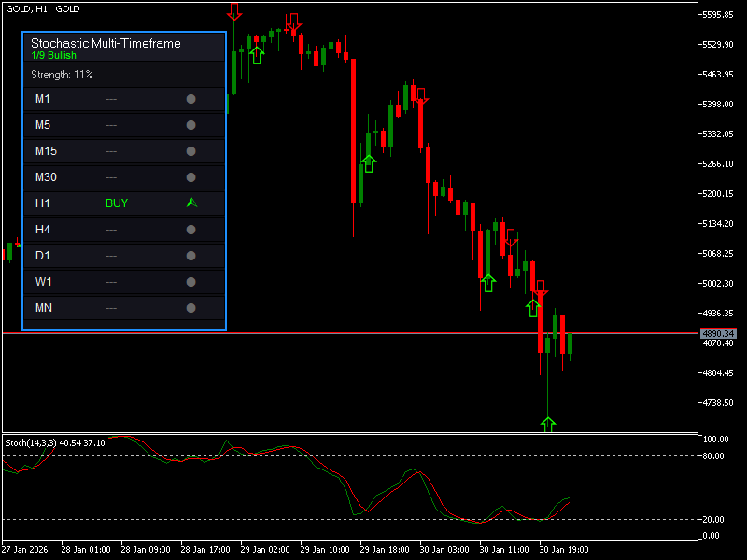
Task: Click the current price tag 4890.34
Action: 718,333
